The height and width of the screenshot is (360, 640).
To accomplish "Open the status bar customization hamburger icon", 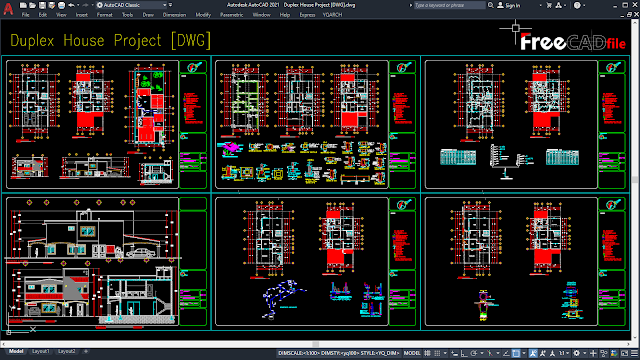I will point(634,353).
